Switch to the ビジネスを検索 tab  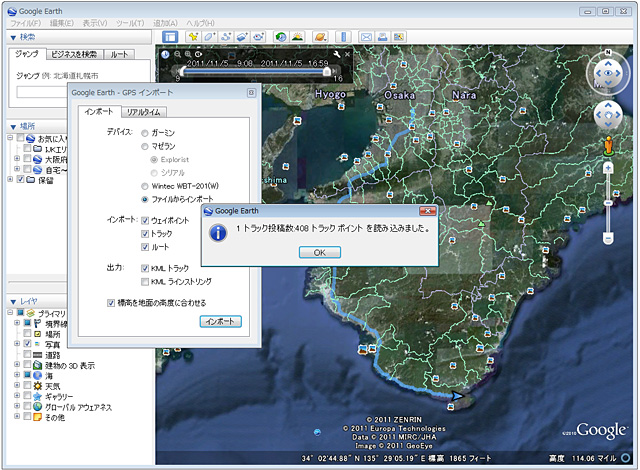74,54
